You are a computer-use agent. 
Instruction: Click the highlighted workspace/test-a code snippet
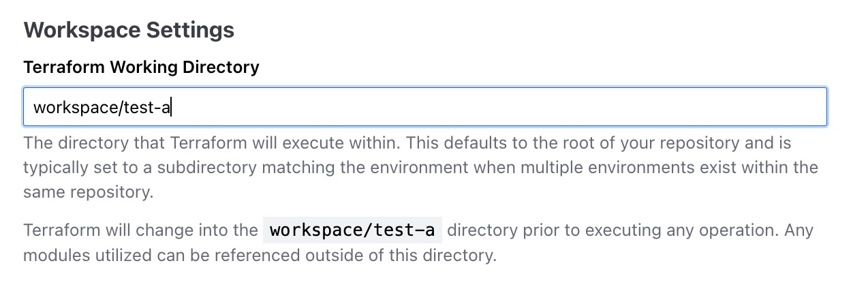click(352, 230)
